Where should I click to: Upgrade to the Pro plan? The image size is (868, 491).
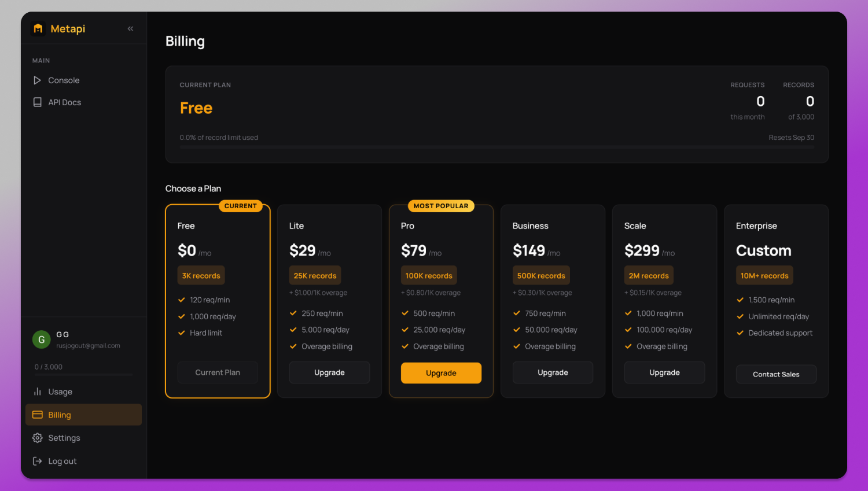[x=441, y=373]
